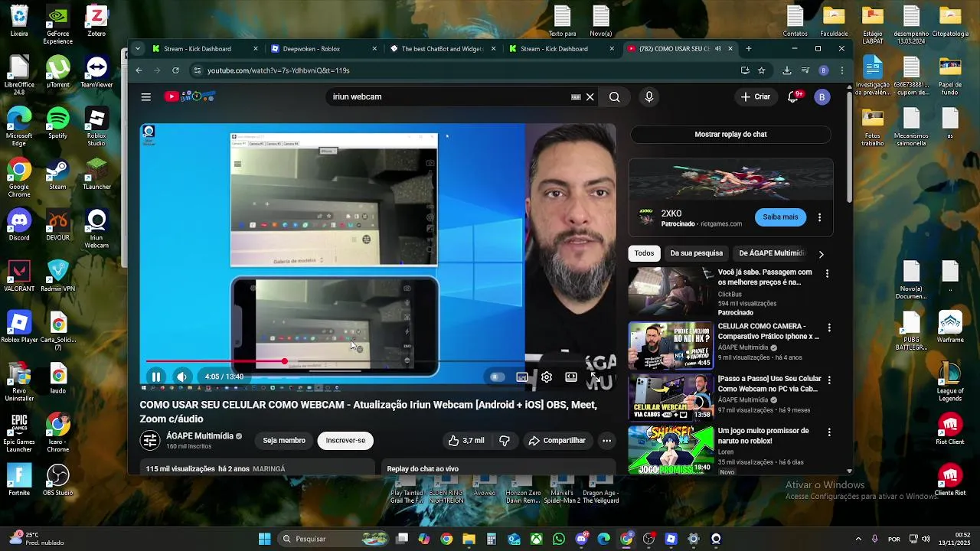Click the YouTube search magnifier button
The width and height of the screenshot is (980, 551).
[x=614, y=96]
